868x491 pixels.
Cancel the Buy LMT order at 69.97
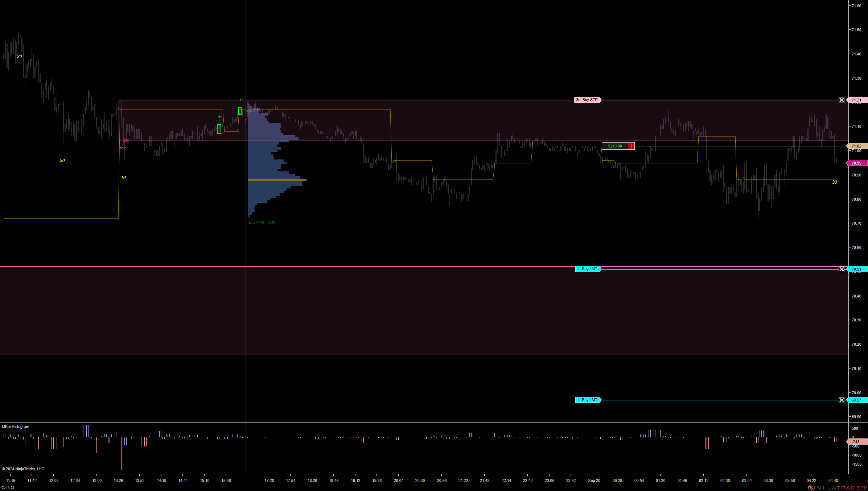click(x=842, y=400)
